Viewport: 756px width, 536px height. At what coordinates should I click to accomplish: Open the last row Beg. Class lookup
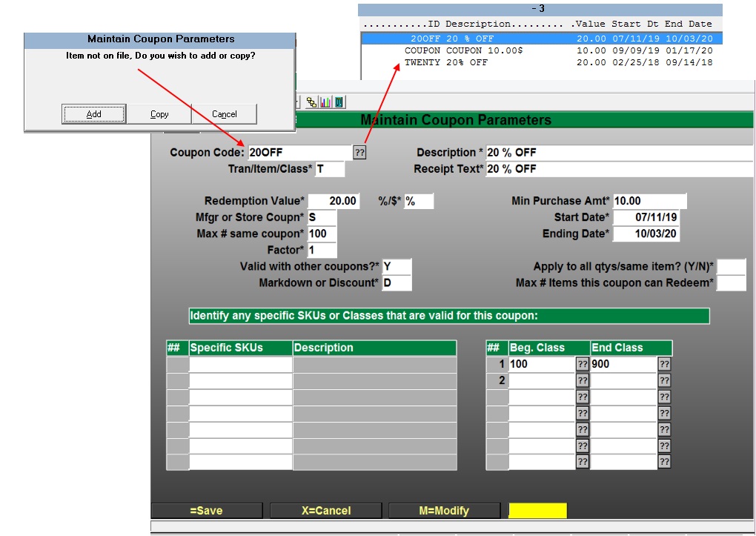583,462
